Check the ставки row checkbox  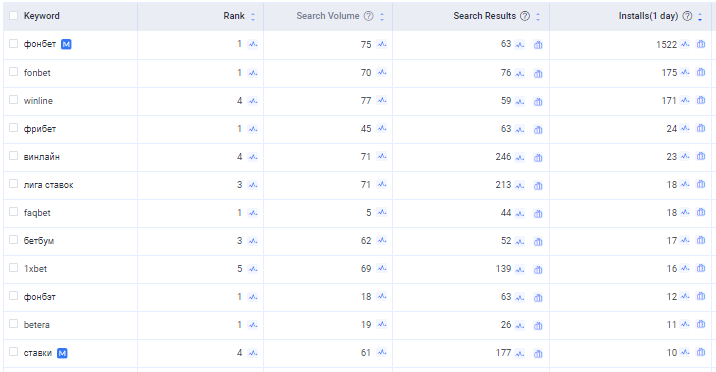coord(14,352)
